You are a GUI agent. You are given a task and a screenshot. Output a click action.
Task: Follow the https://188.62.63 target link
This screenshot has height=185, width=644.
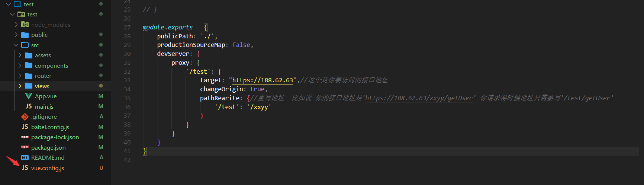[263, 80]
